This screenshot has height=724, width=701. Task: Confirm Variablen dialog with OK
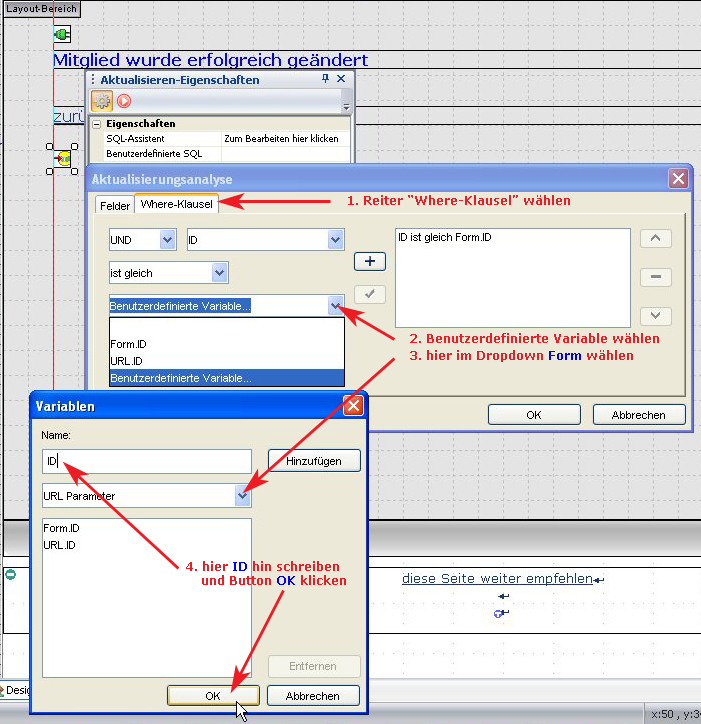click(x=213, y=695)
